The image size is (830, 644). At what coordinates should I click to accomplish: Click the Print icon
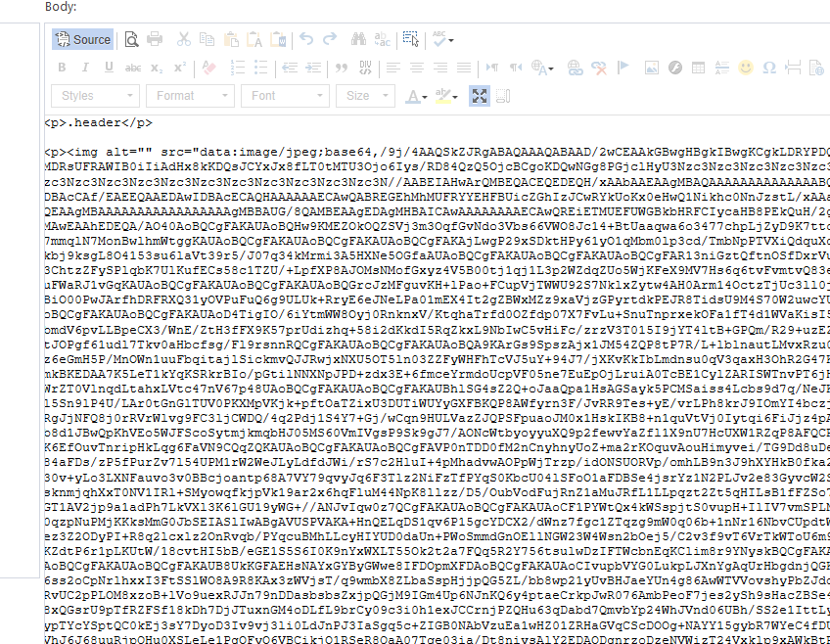coord(154,40)
